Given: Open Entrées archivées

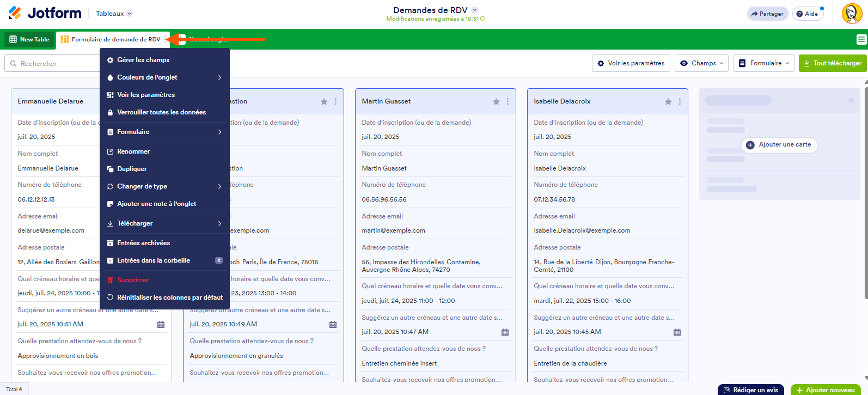Looking at the screenshot, I should pos(165,243).
